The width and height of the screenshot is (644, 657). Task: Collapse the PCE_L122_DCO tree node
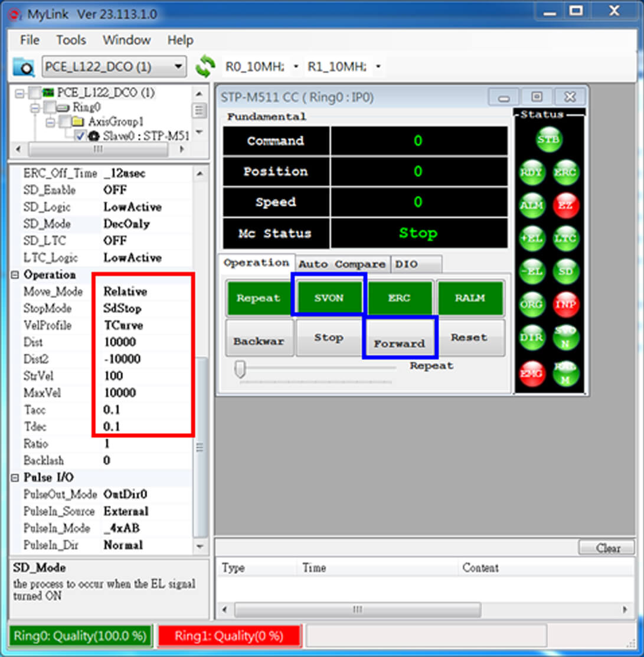pyautogui.click(x=19, y=93)
